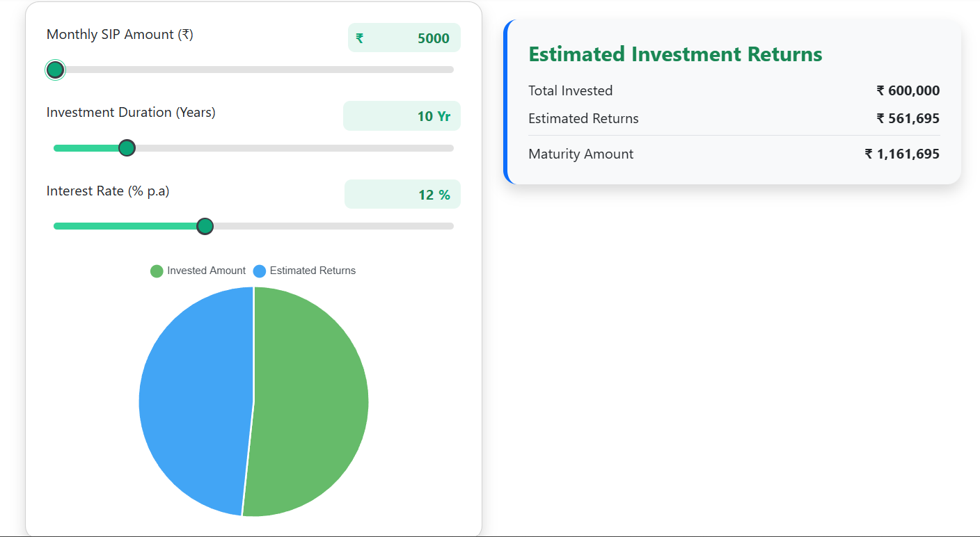Click the ₹ 600,000 total invested value
The width and height of the screenshot is (980, 537).
pos(908,90)
